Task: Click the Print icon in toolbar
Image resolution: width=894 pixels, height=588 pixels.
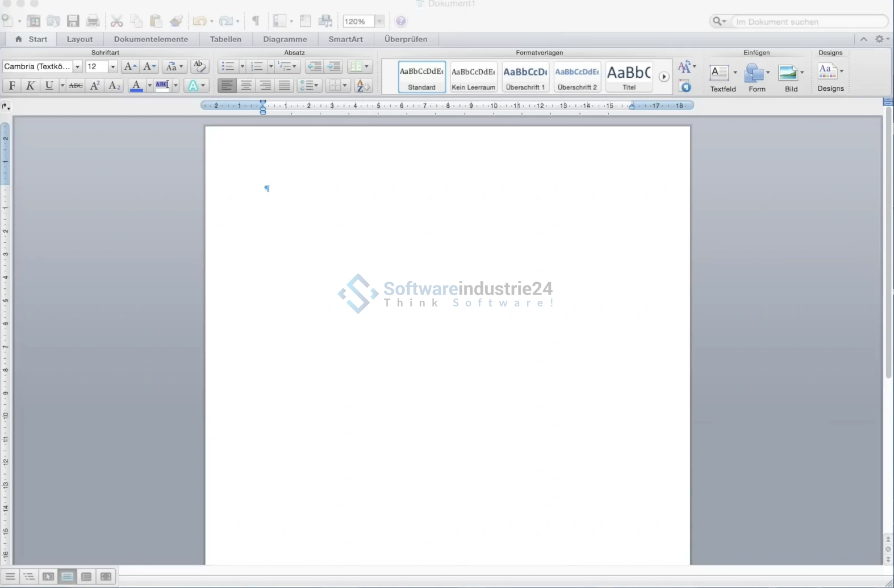Action: coord(93,22)
